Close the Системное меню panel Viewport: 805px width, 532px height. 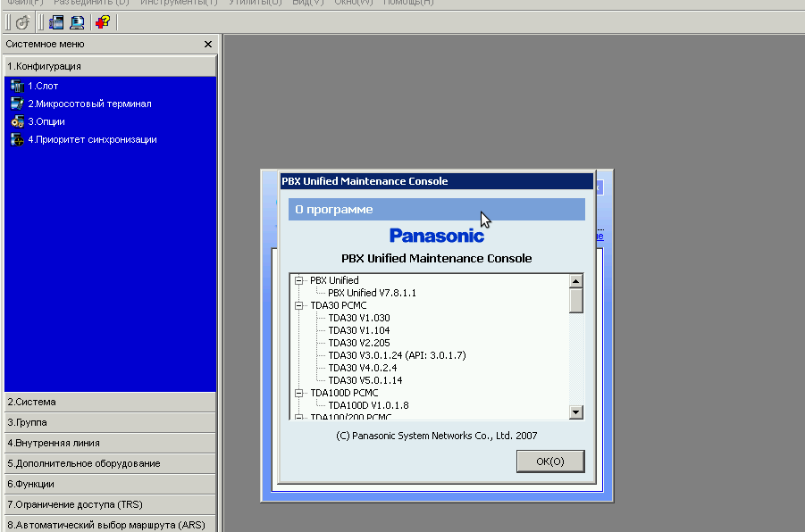[x=208, y=44]
